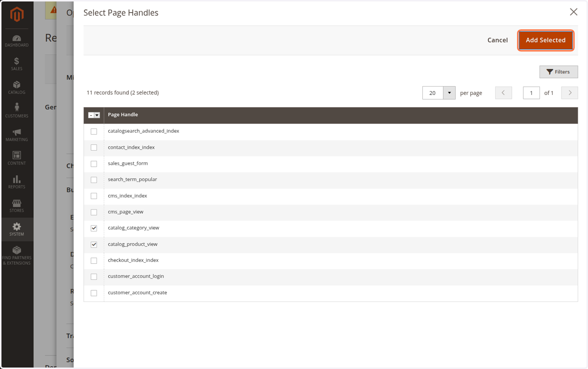The height and width of the screenshot is (369, 588).
Task: Open the System sidebar menu
Action: [x=17, y=230]
